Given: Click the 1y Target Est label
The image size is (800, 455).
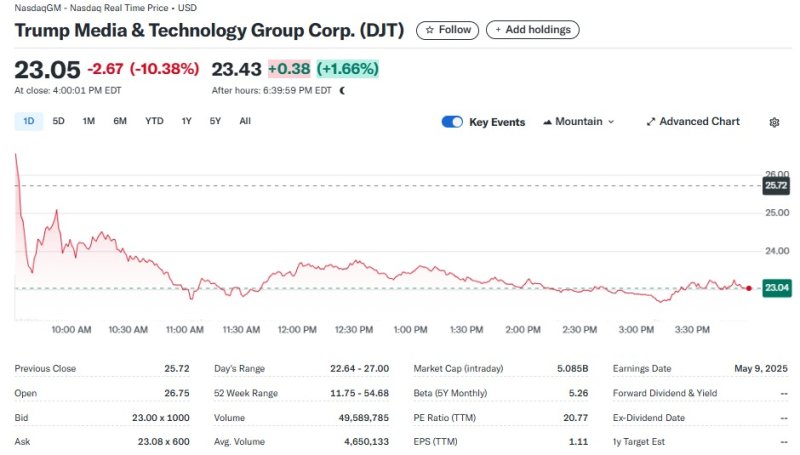Looking at the screenshot, I should click(639, 442).
